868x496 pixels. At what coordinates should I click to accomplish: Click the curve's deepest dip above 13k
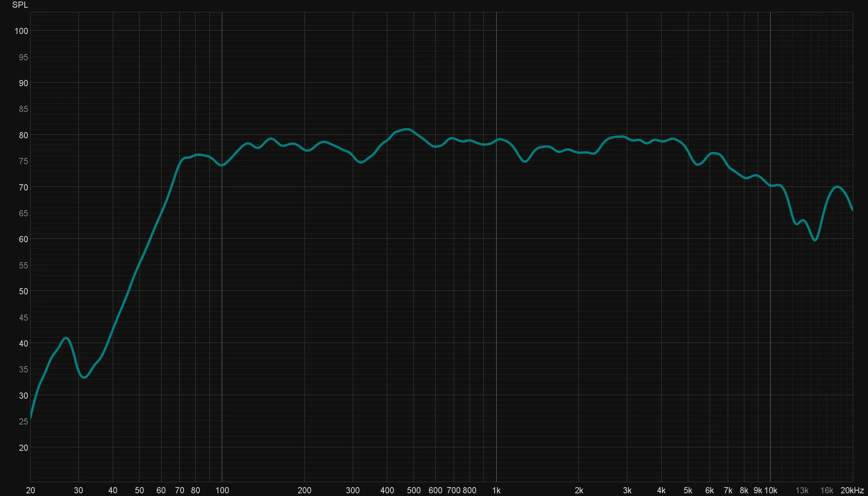815,240
